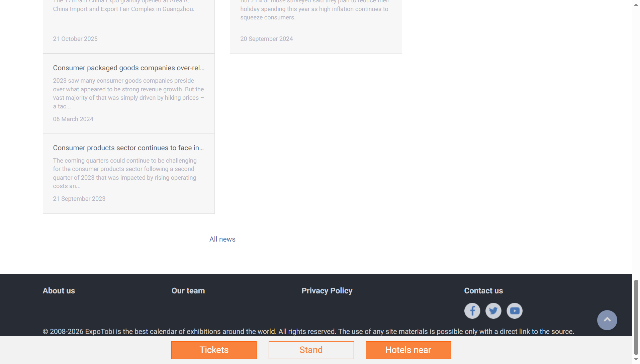640x364 pixels.
Task: Click the scrollbar up arrow
Action: point(636,5)
